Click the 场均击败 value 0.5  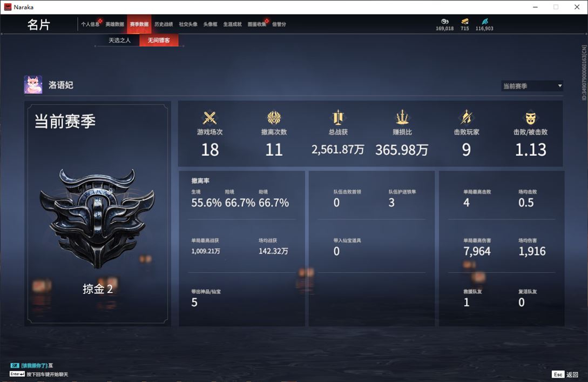(x=526, y=203)
